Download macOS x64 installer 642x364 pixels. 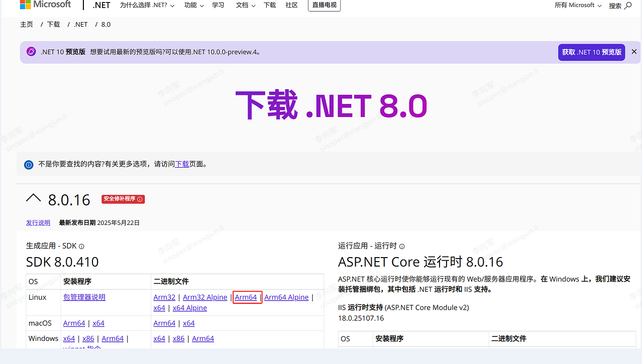click(x=98, y=323)
